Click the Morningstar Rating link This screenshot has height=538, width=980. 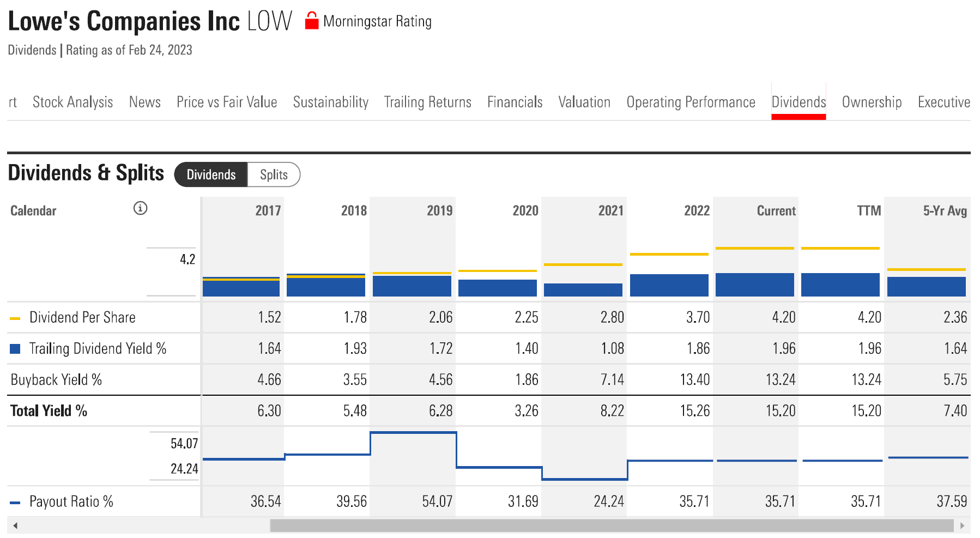coord(377,21)
